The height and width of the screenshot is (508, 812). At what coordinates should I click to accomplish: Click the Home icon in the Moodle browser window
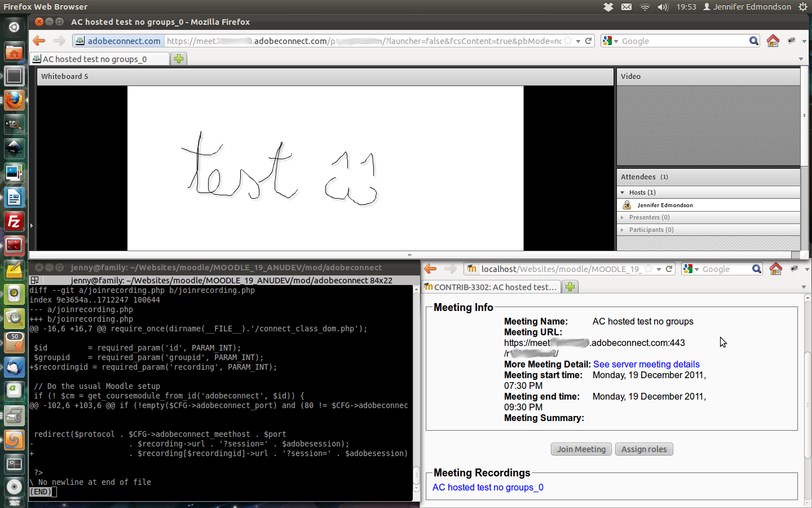[x=776, y=269]
